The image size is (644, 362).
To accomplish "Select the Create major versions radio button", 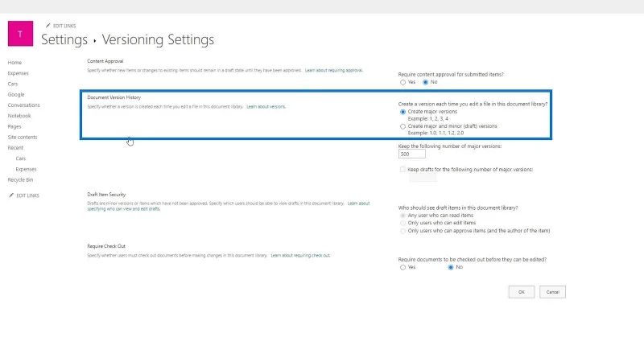I will click(402, 112).
